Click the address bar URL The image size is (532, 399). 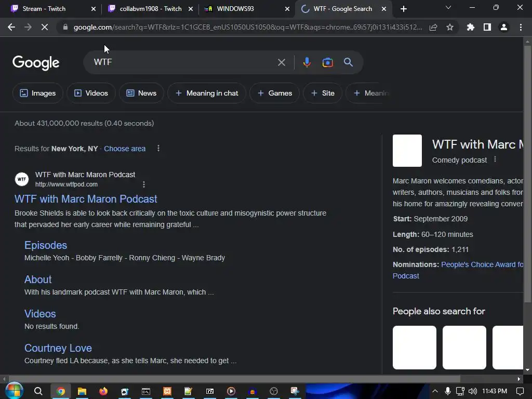coord(248,27)
